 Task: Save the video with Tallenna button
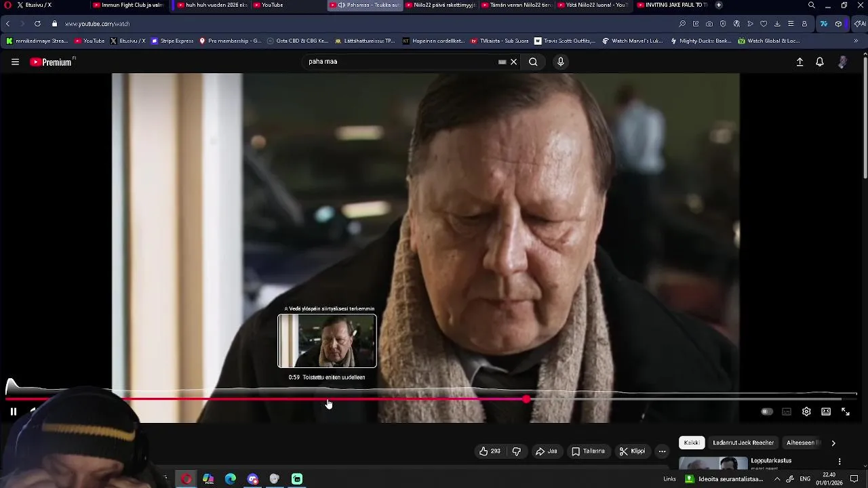(588, 451)
